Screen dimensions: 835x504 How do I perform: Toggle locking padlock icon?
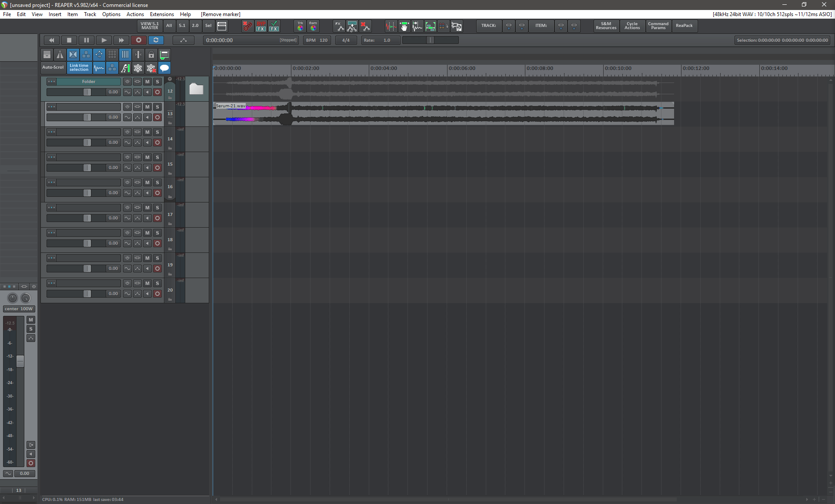pos(151,55)
